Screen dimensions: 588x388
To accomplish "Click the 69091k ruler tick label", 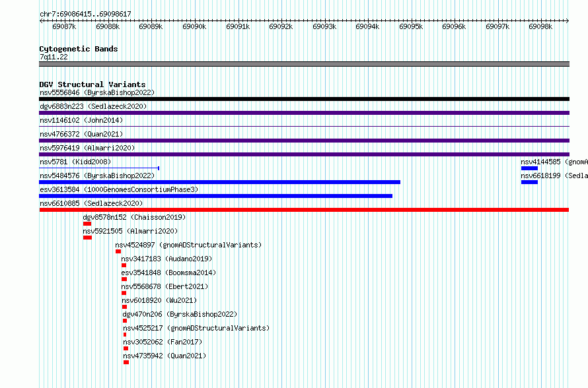I will click(238, 26).
